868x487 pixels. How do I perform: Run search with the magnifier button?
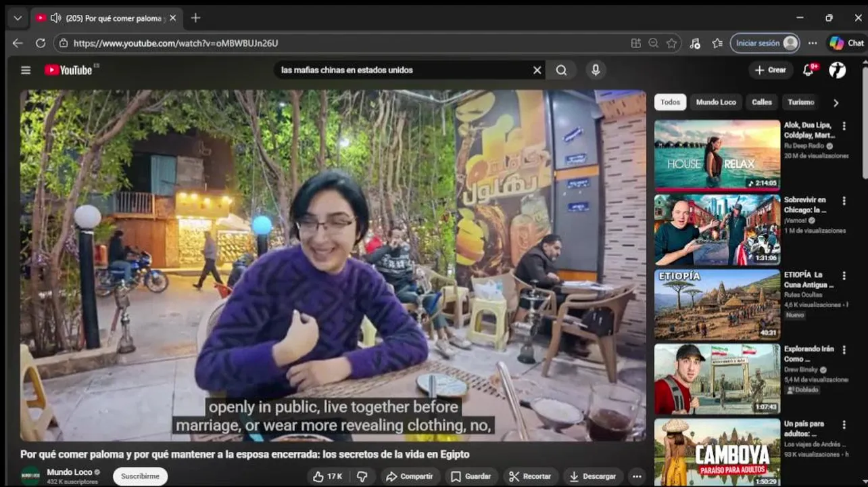pos(562,70)
